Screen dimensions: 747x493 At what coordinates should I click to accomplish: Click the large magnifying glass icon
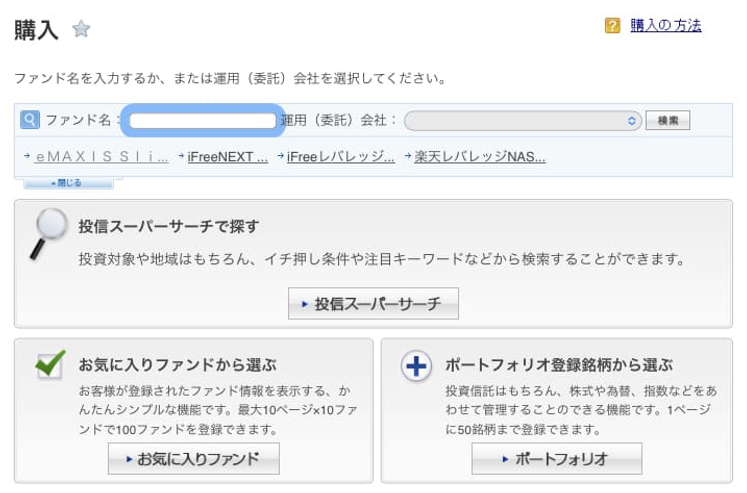pyautogui.click(x=45, y=234)
